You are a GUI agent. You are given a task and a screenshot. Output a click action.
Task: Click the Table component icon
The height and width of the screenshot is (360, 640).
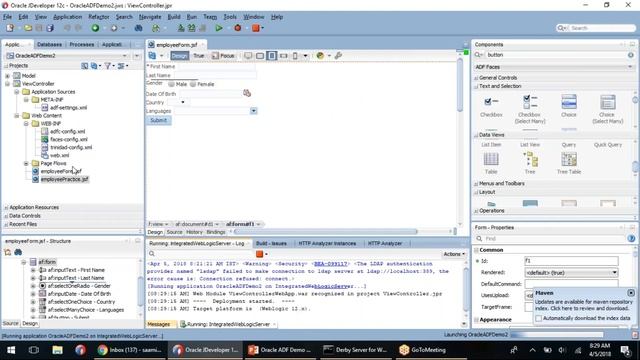click(491, 159)
